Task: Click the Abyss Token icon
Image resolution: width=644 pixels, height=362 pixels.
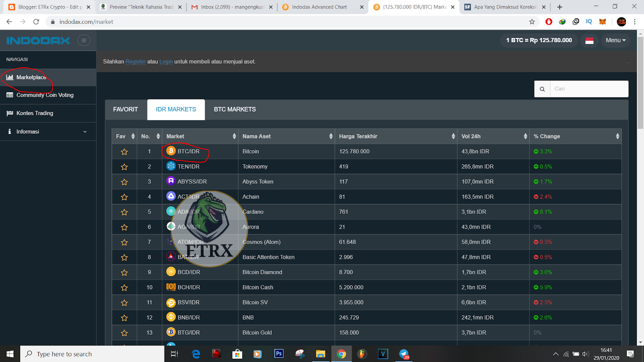Action: point(171,181)
